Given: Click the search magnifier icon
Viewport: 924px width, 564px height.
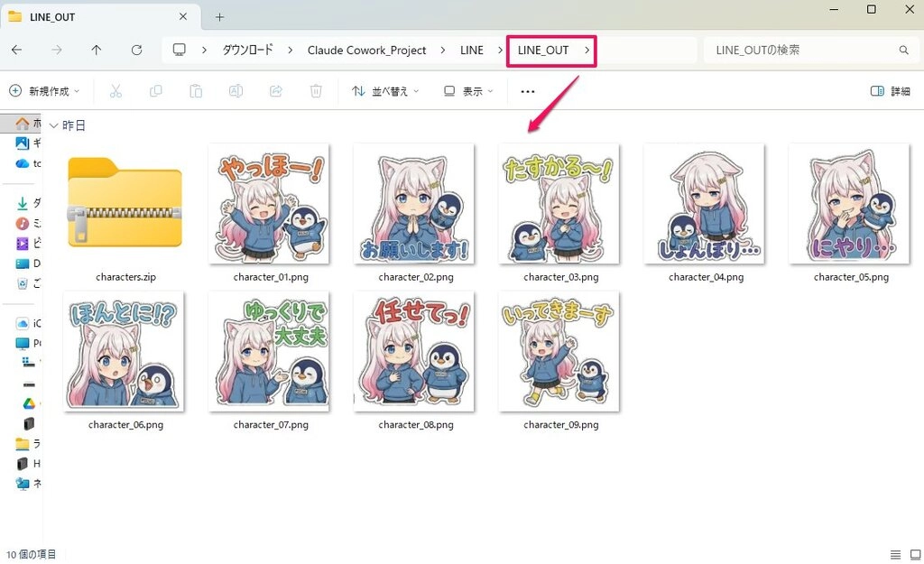Looking at the screenshot, I should tap(903, 51).
